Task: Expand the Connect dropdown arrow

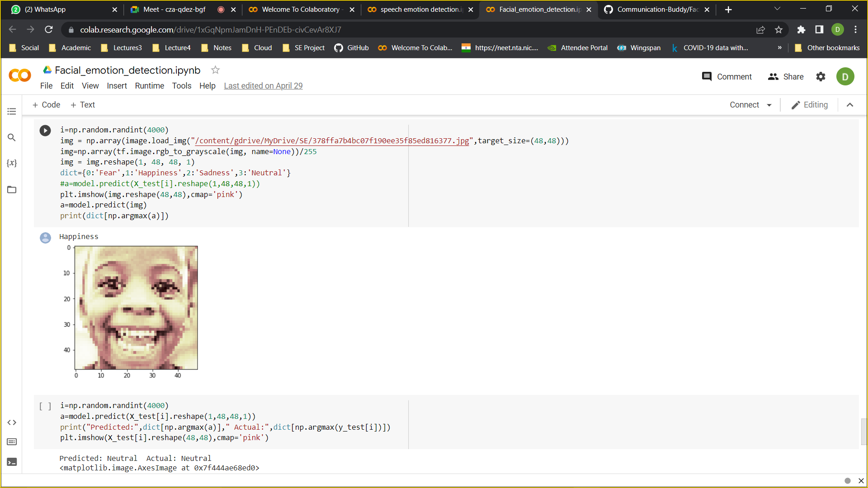Action: pyautogui.click(x=769, y=105)
